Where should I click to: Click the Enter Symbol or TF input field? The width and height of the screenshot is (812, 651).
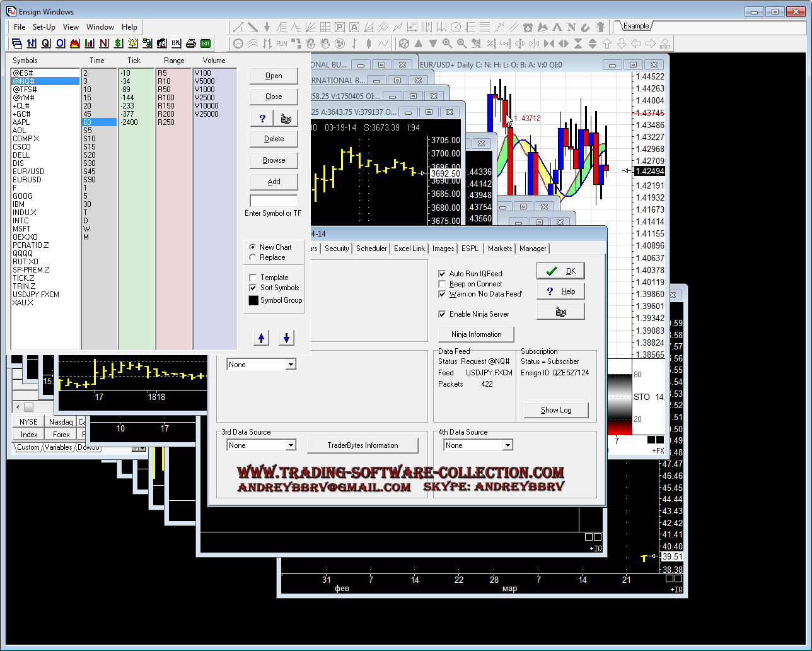[274, 201]
